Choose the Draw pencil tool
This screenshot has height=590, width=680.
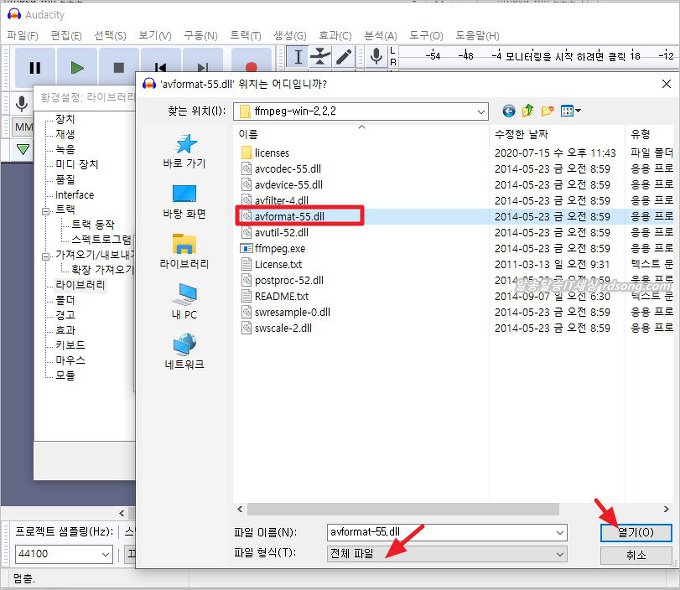(x=343, y=58)
